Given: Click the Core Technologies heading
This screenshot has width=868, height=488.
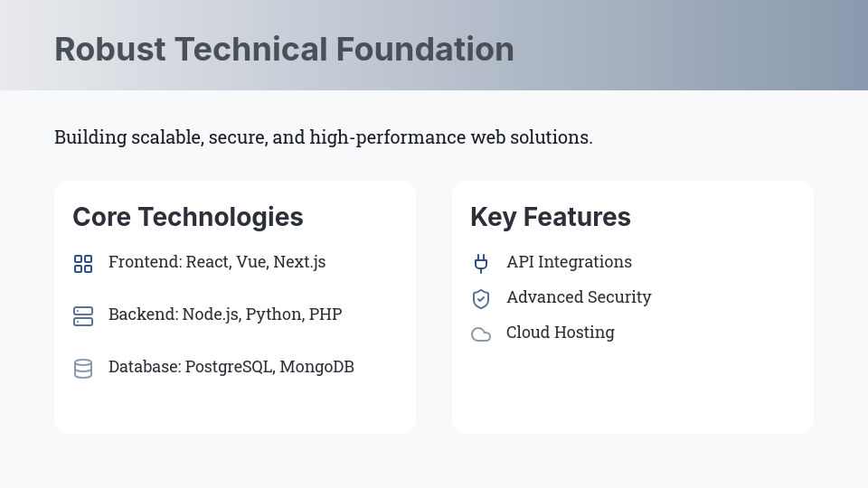Looking at the screenshot, I should [188, 217].
